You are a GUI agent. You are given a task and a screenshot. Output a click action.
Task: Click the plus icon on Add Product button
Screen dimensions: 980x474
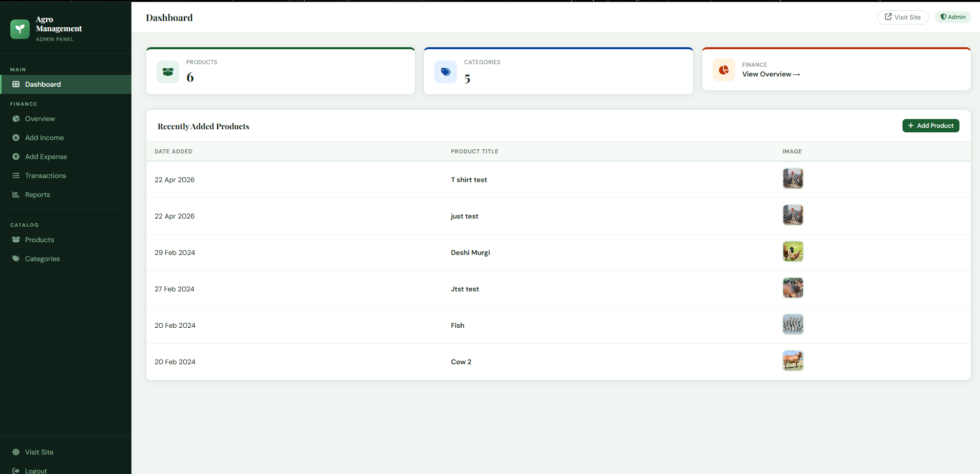(911, 126)
